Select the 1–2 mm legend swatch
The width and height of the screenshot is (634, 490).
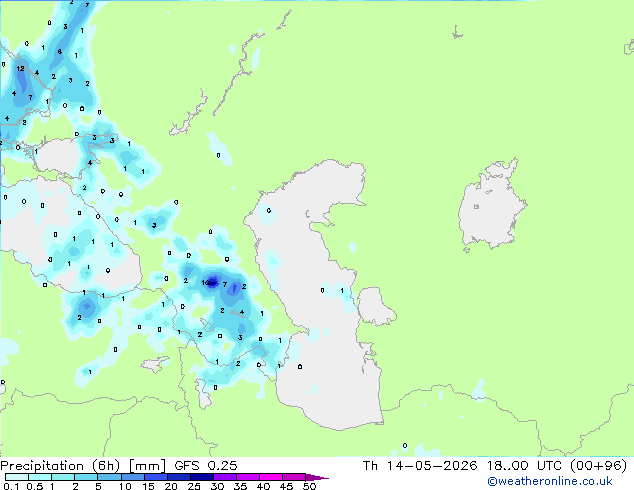coord(63,477)
